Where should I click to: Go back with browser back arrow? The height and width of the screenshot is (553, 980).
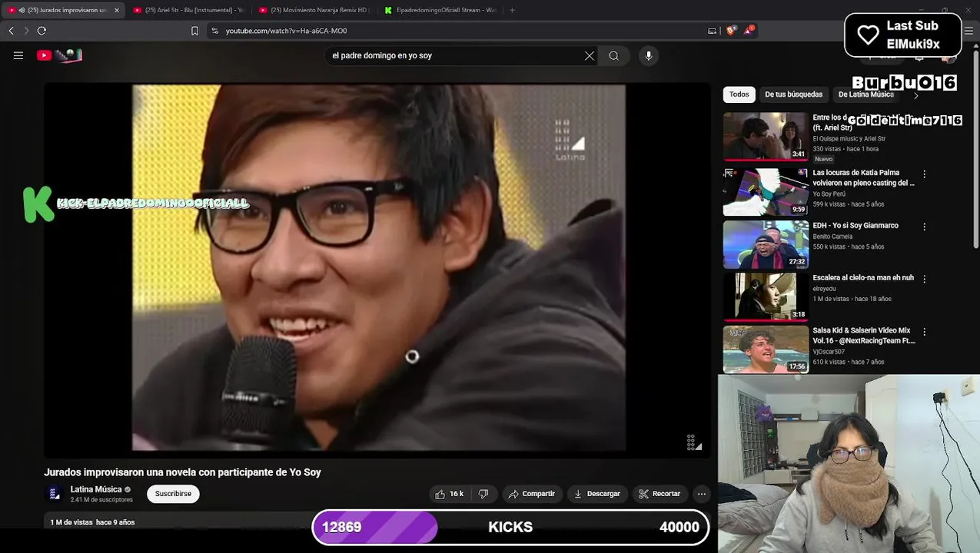tap(11, 31)
